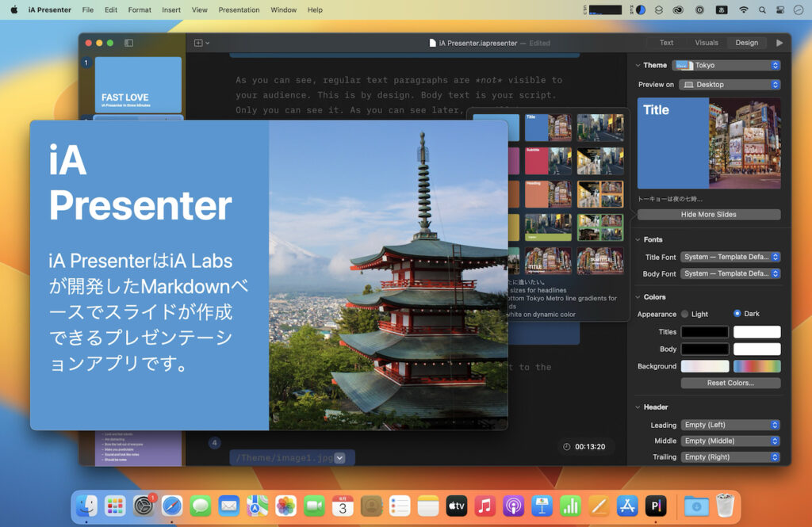
Task: Pick the rainbow Background color swatch
Action: tap(756, 365)
